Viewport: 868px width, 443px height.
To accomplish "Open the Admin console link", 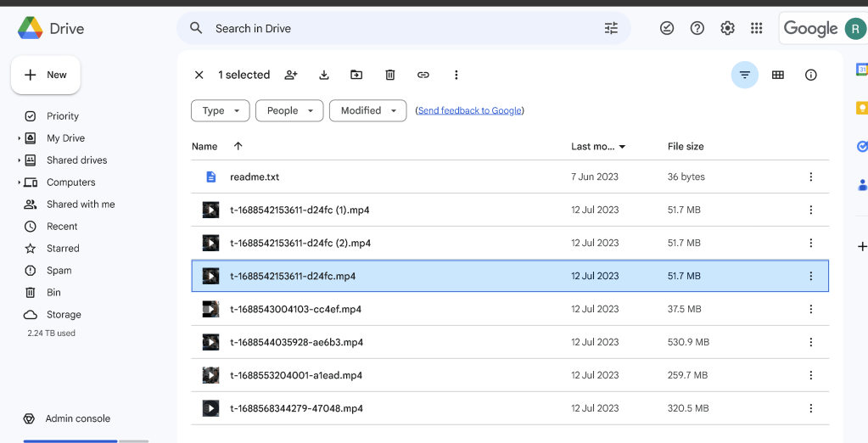I will coord(78,418).
